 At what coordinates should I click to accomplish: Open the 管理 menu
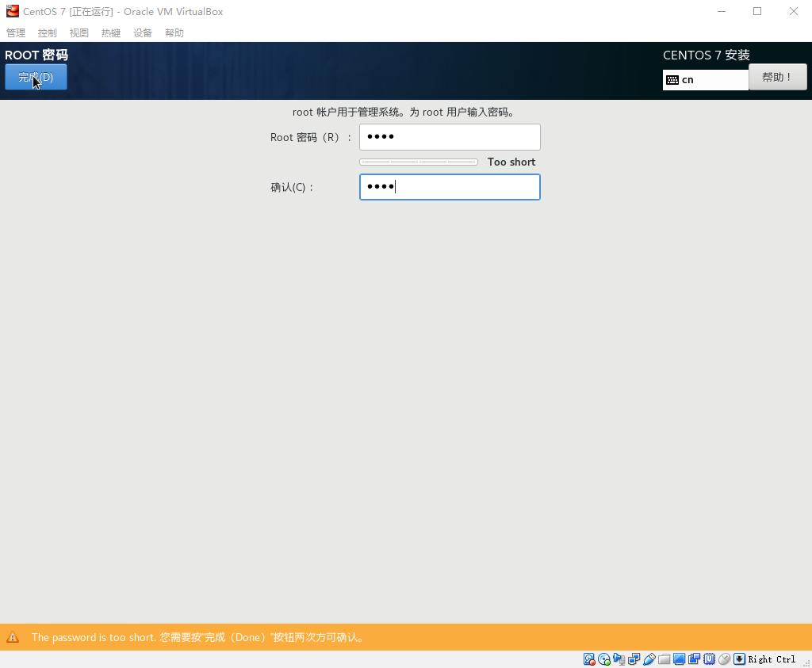pyautogui.click(x=16, y=33)
